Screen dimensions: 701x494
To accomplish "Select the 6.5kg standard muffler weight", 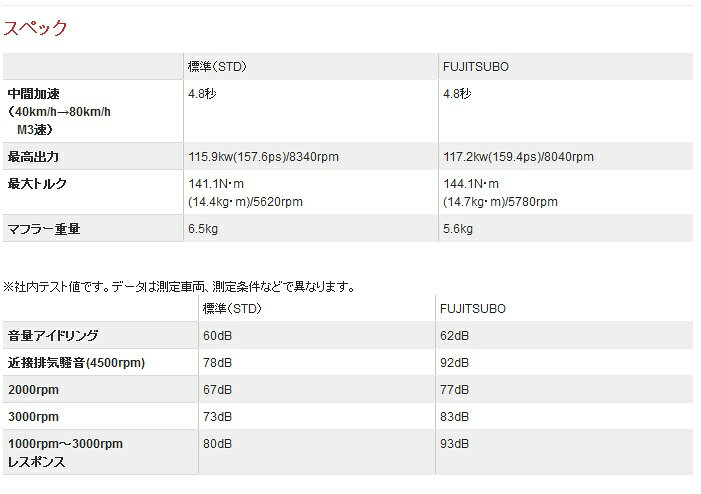I will [x=202, y=228].
